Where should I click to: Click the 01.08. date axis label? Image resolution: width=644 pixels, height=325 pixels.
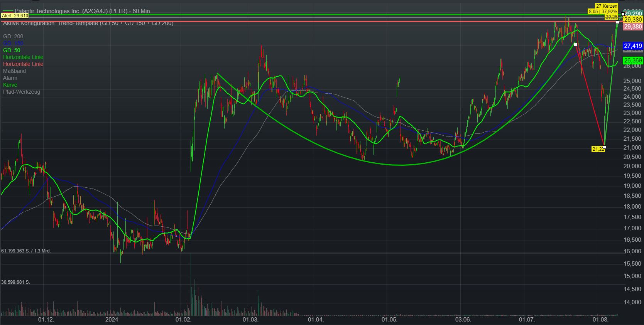pyautogui.click(x=600, y=320)
